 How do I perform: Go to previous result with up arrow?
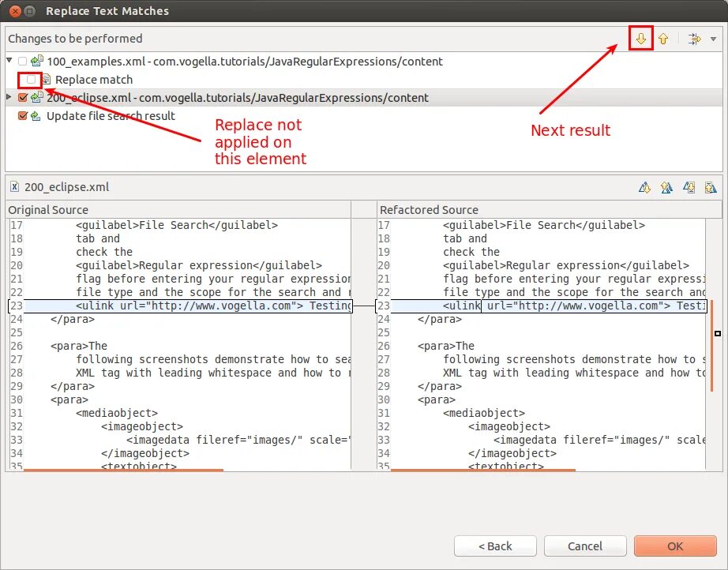click(663, 39)
